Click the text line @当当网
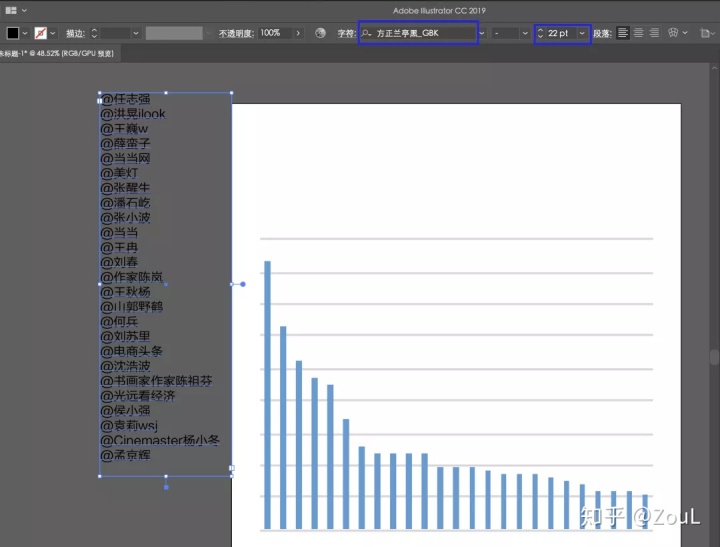This screenshot has width=720, height=547. pyautogui.click(x=125, y=158)
